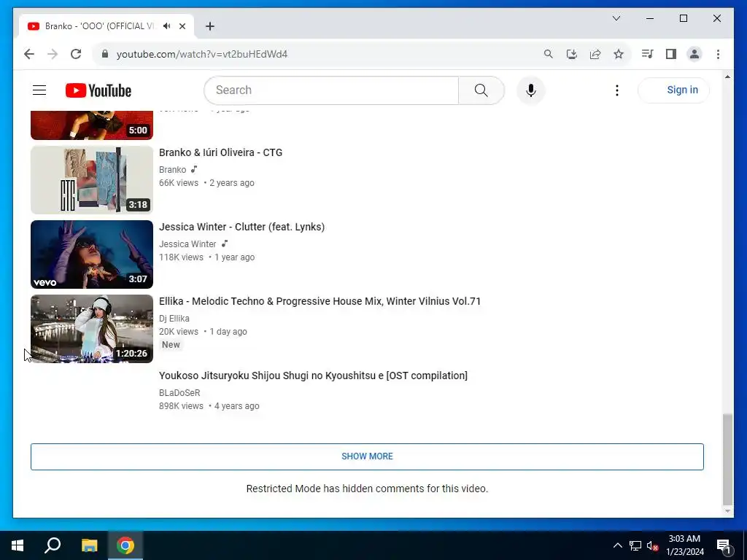747x560 pixels.
Task: Open the Branko & Iúri Oliveira CTG thumbnail
Action: [x=92, y=179]
